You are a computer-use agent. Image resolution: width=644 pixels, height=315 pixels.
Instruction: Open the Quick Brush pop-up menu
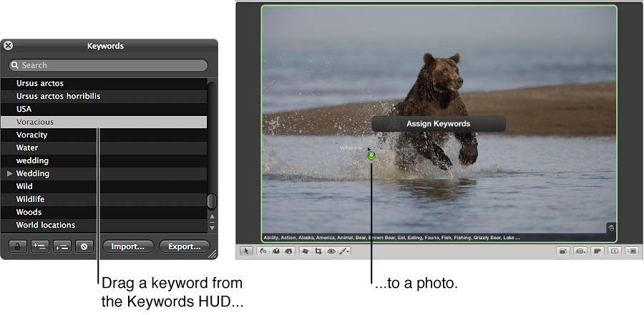[x=344, y=251]
